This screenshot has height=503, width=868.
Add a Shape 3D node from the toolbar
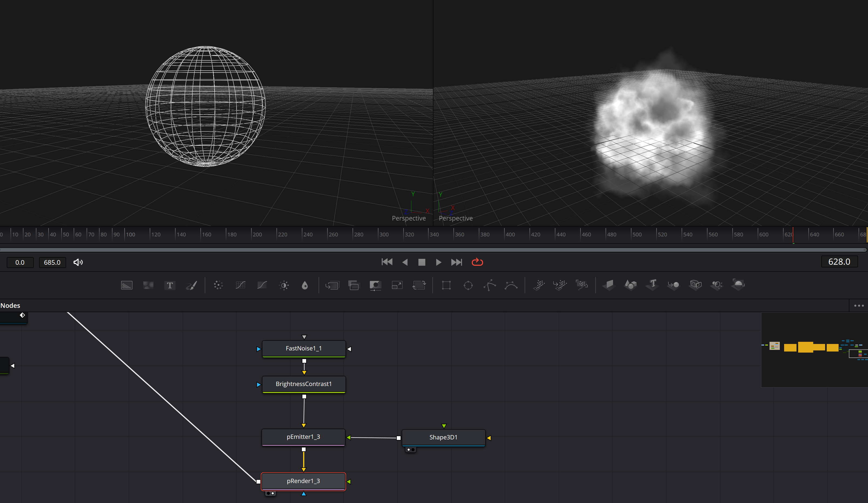pyautogui.click(x=630, y=285)
